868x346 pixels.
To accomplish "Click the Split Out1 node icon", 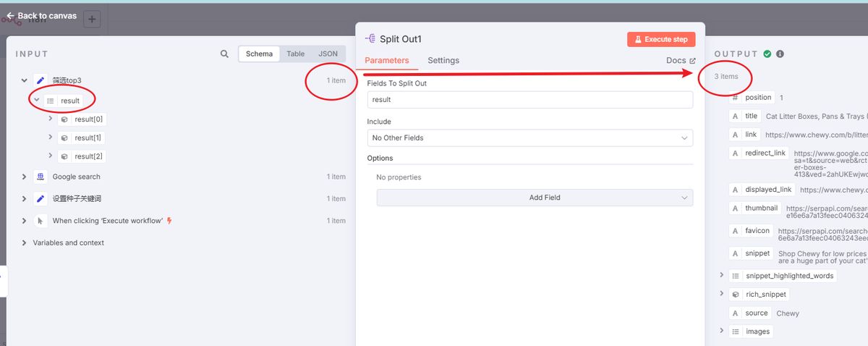I will click(x=370, y=39).
